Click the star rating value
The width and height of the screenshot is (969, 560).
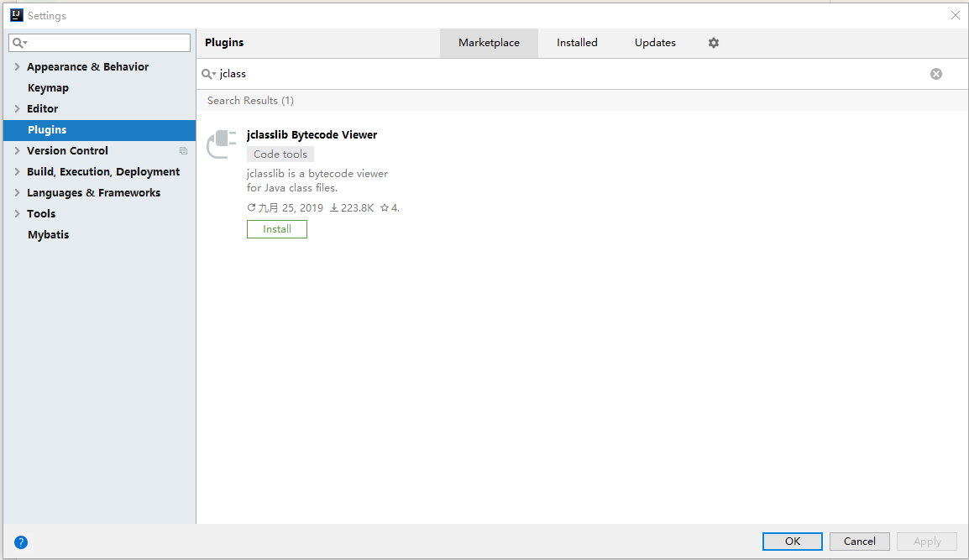click(390, 208)
